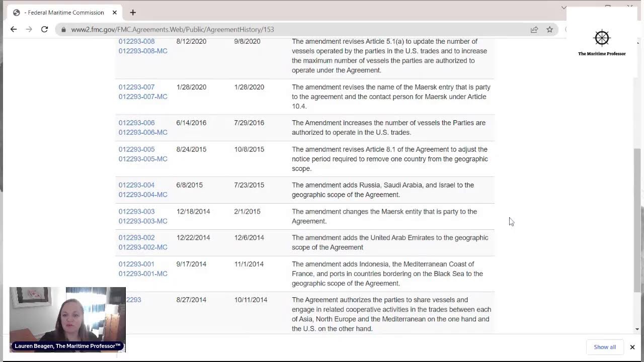The width and height of the screenshot is (644, 362).
Task: Click filing date 6/14/2016
Action: (191, 123)
